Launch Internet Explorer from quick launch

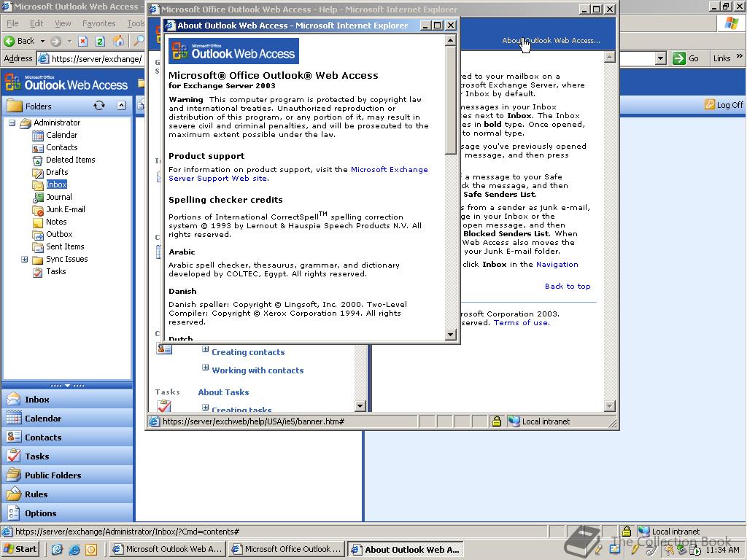[x=74, y=550]
